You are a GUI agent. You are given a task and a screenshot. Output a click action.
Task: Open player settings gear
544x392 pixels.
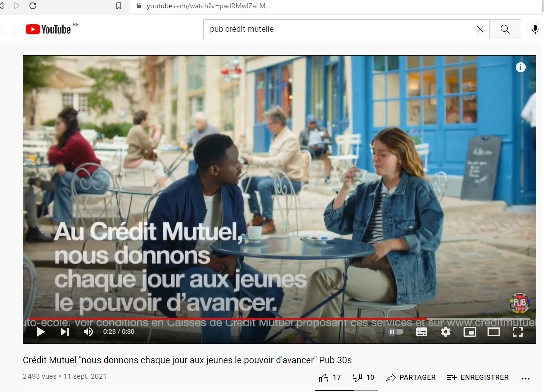446,332
